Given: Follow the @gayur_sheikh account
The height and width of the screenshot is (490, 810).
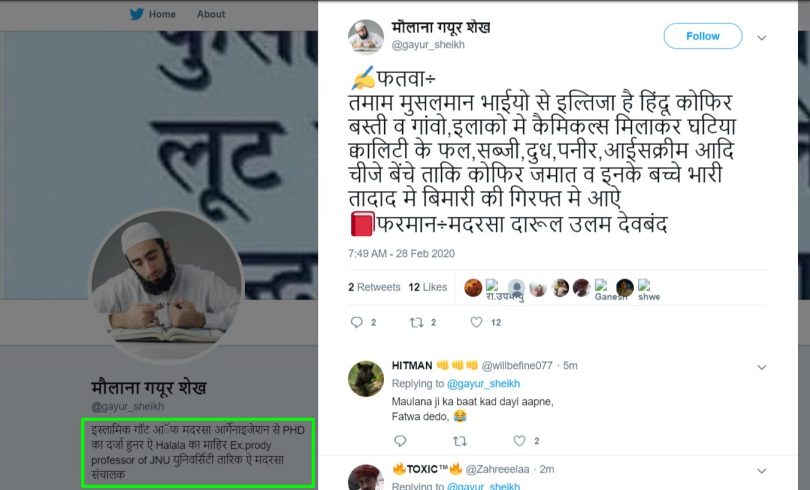Looking at the screenshot, I should tap(703, 36).
